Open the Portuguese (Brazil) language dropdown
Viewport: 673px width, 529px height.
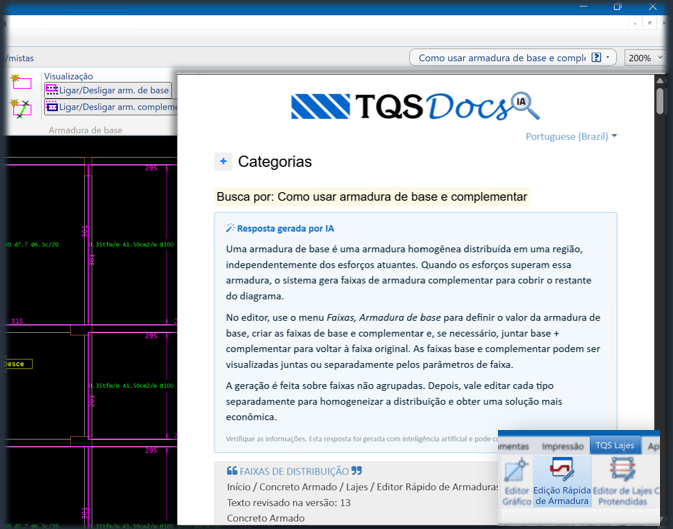[571, 137]
